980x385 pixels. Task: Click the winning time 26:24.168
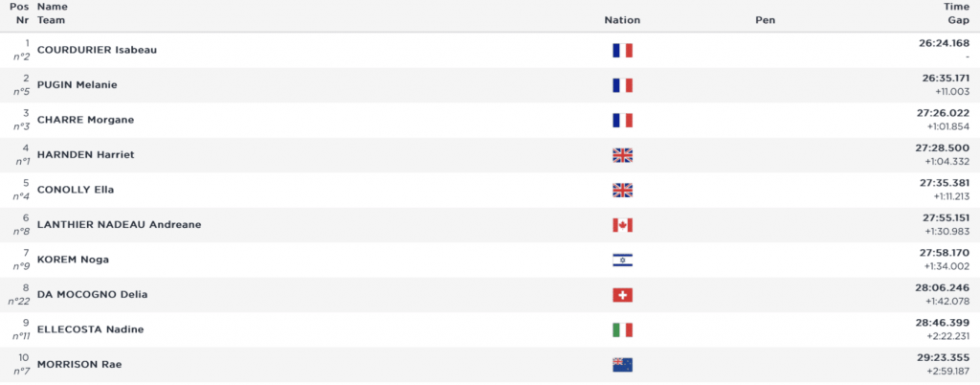(x=945, y=43)
